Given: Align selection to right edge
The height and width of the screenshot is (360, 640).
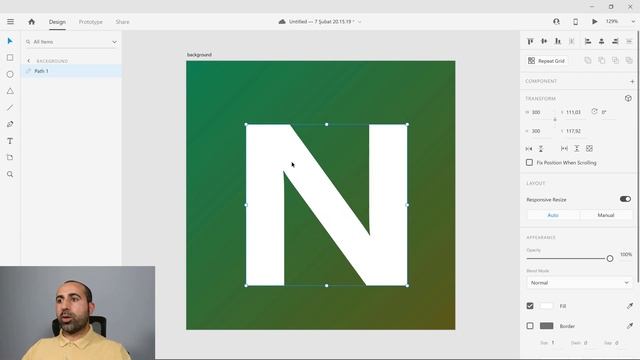Looking at the screenshot, I should pyautogui.click(x=615, y=41).
